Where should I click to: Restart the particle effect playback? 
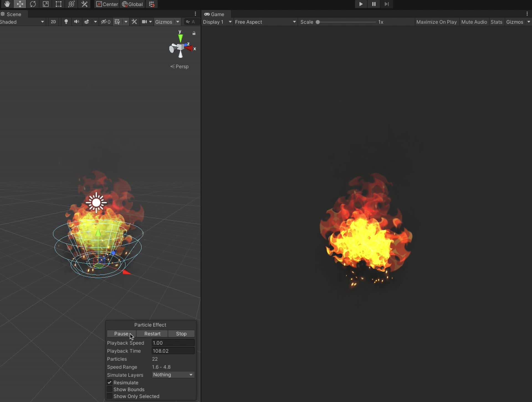152,334
